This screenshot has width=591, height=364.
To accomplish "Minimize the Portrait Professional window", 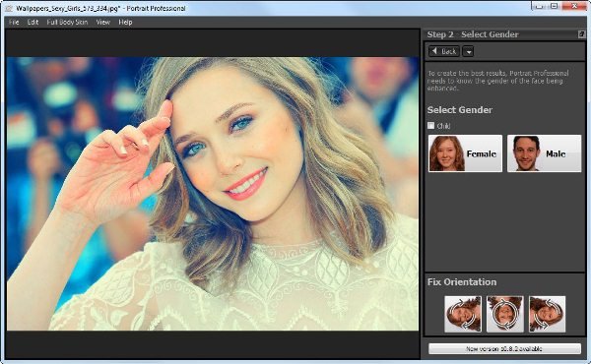I will click(x=540, y=6).
